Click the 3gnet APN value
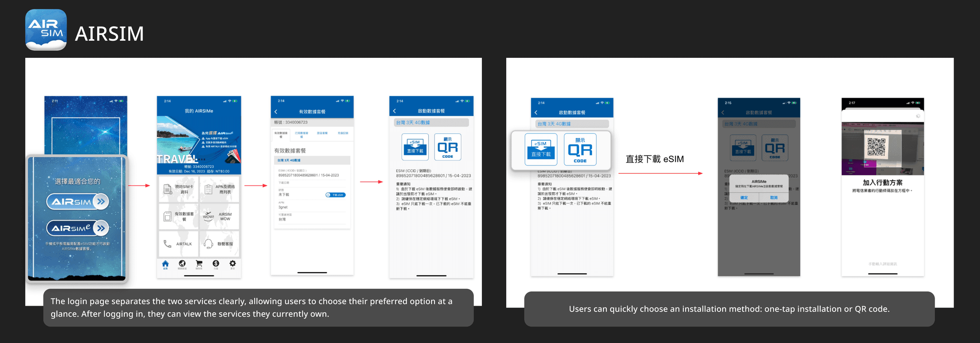The image size is (980, 343). [283, 207]
